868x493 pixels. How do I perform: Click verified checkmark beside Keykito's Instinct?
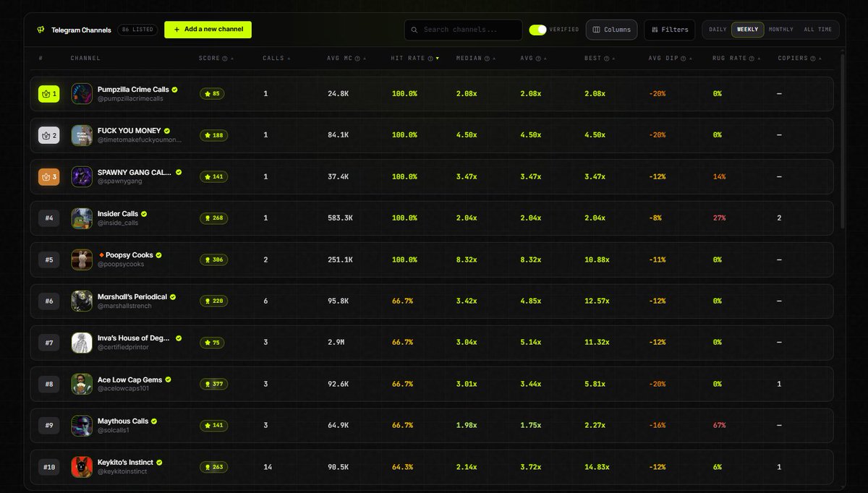[x=159, y=463]
